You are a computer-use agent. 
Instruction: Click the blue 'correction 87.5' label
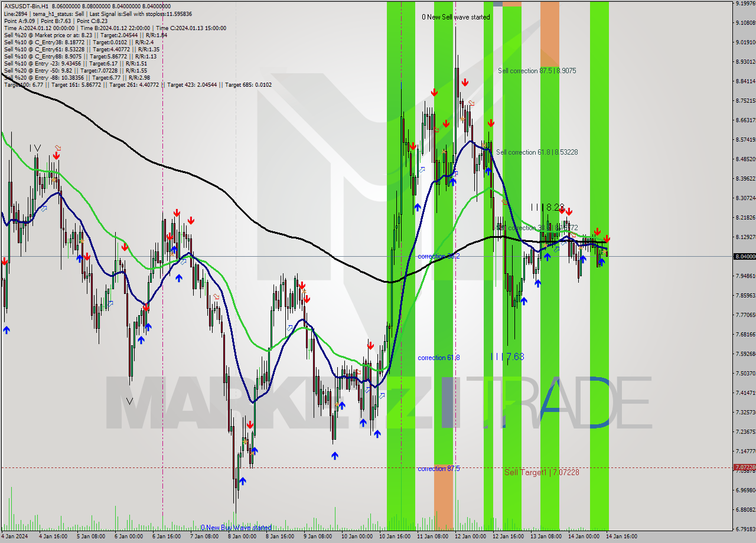coord(438,469)
